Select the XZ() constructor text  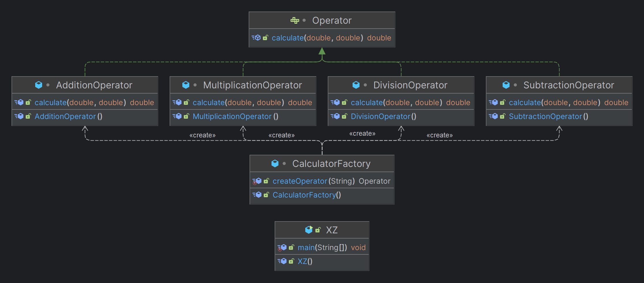(x=305, y=261)
